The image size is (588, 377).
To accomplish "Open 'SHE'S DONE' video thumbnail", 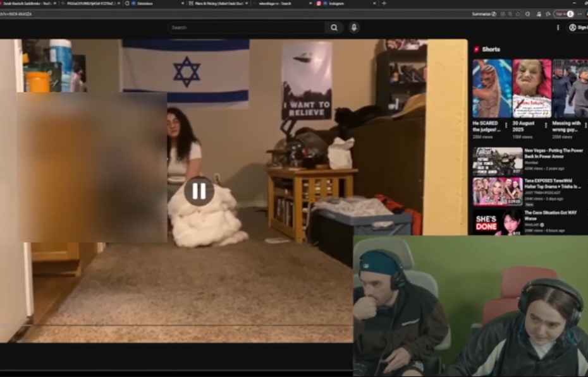I will coord(497,222).
